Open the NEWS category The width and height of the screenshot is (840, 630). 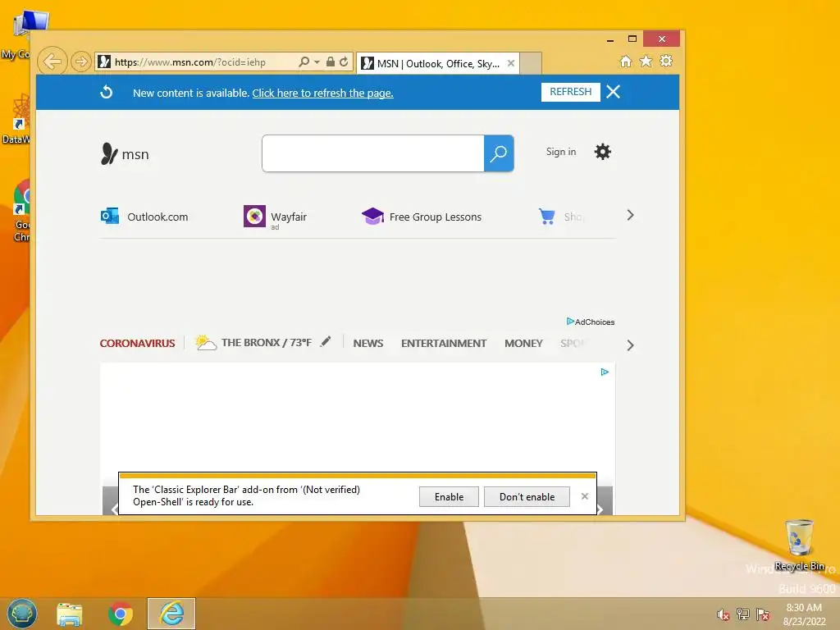coord(368,344)
